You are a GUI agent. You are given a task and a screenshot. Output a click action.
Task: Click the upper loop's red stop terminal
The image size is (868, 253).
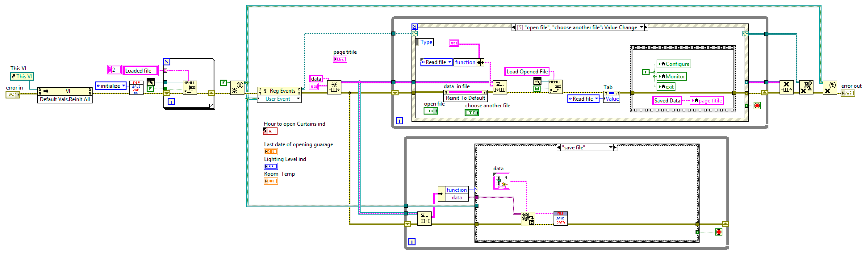click(x=757, y=106)
